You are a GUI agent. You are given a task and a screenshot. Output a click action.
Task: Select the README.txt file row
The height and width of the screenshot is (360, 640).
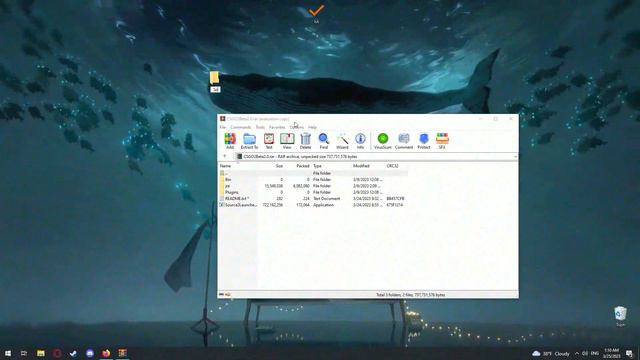pyautogui.click(x=313, y=198)
